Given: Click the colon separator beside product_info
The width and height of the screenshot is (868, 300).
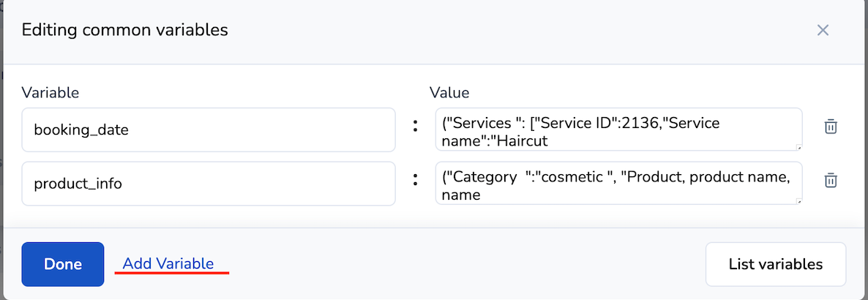Looking at the screenshot, I should (415, 181).
